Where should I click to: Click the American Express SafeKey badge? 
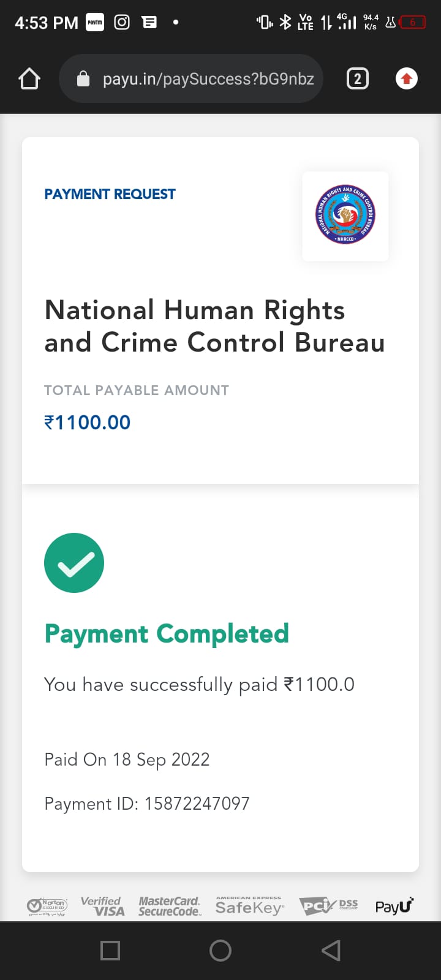point(249,906)
